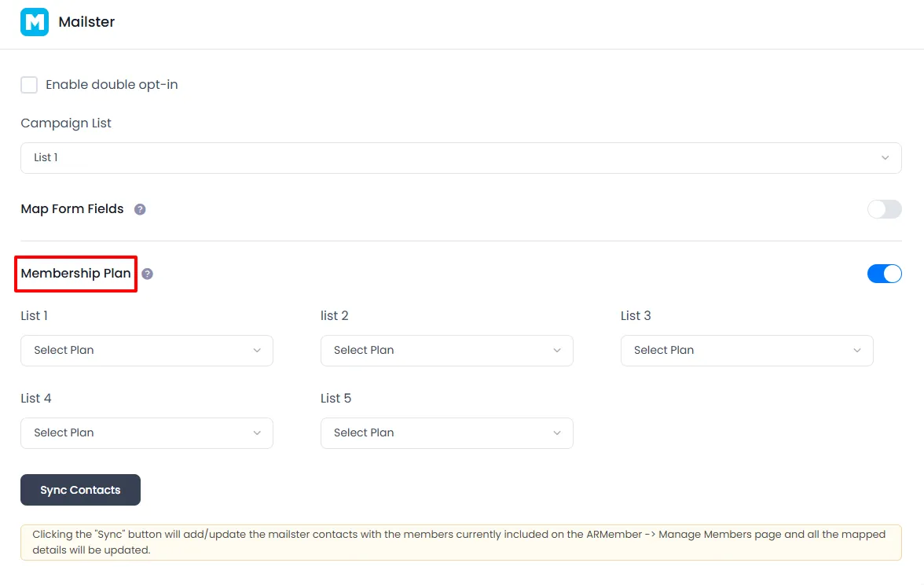This screenshot has height=585, width=924.
Task: Expand the chevron on the Campaign List field
Action: pos(885,157)
